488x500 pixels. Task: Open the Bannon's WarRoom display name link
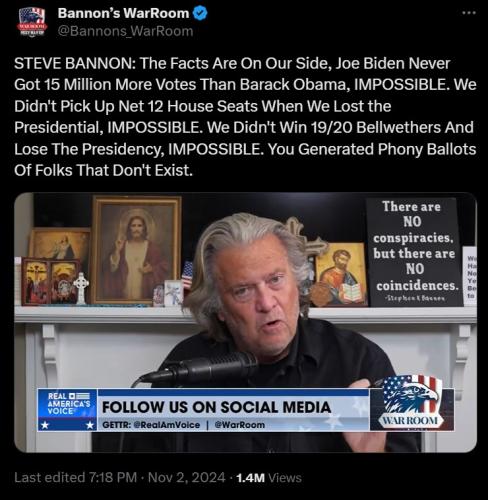click(x=123, y=13)
